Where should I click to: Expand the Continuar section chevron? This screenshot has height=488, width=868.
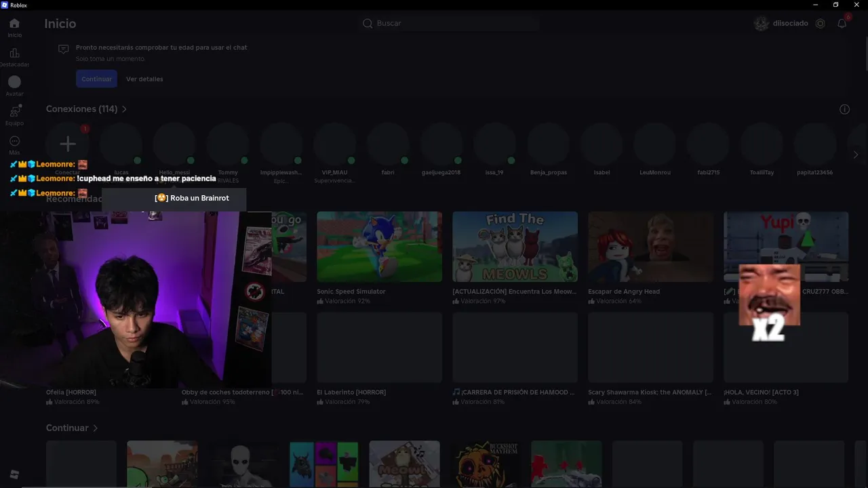[x=95, y=428]
